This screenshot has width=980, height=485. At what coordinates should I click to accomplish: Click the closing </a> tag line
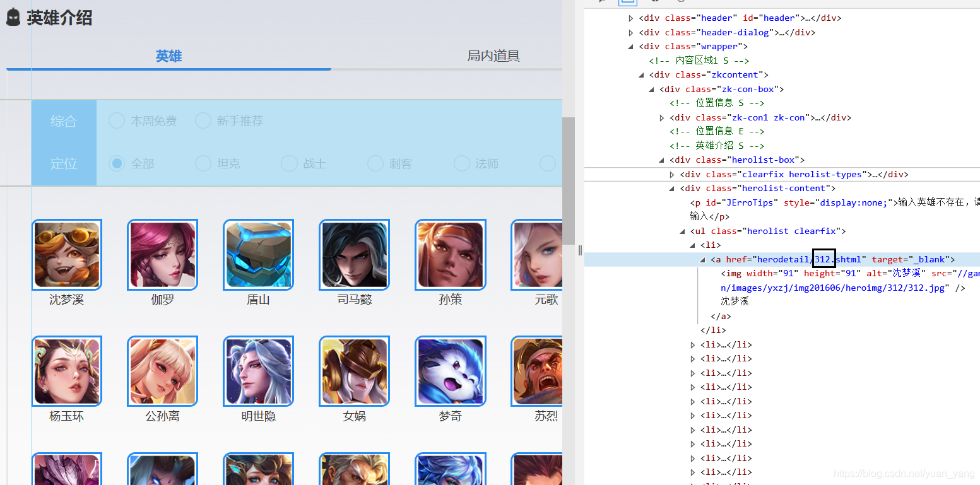click(721, 317)
